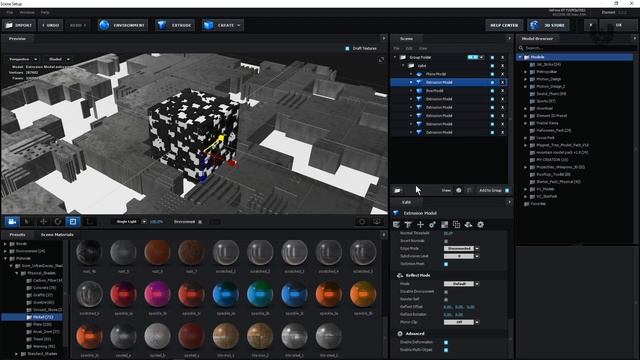Open the Shaded display mode dropdown

[59, 59]
